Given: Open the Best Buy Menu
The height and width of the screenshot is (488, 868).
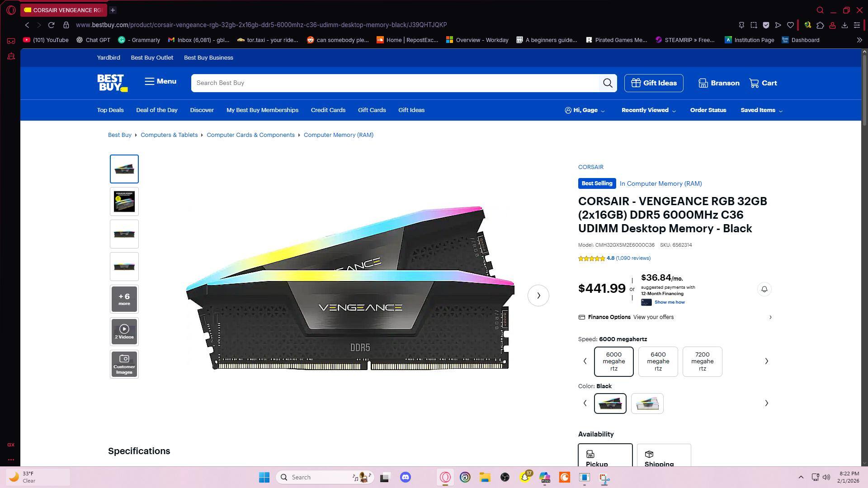Looking at the screenshot, I should pos(160,81).
